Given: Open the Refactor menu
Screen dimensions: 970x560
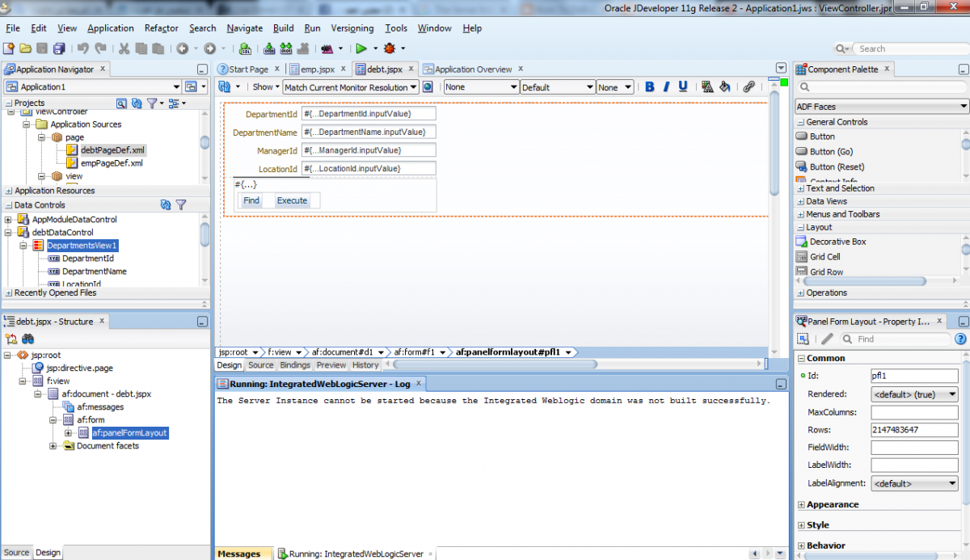Looking at the screenshot, I should [161, 28].
